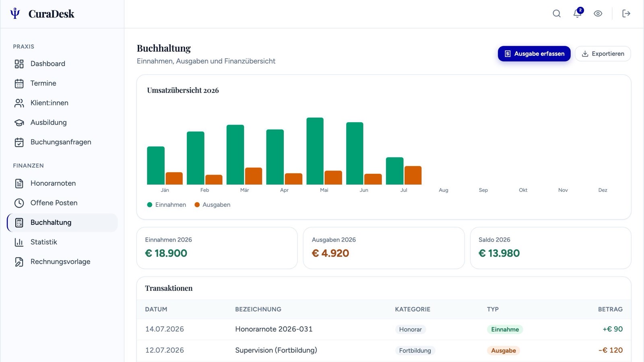Image resolution: width=644 pixels, height=362 pixels.
Task: Open notifications bell with 2 badge
Action: 578,13
